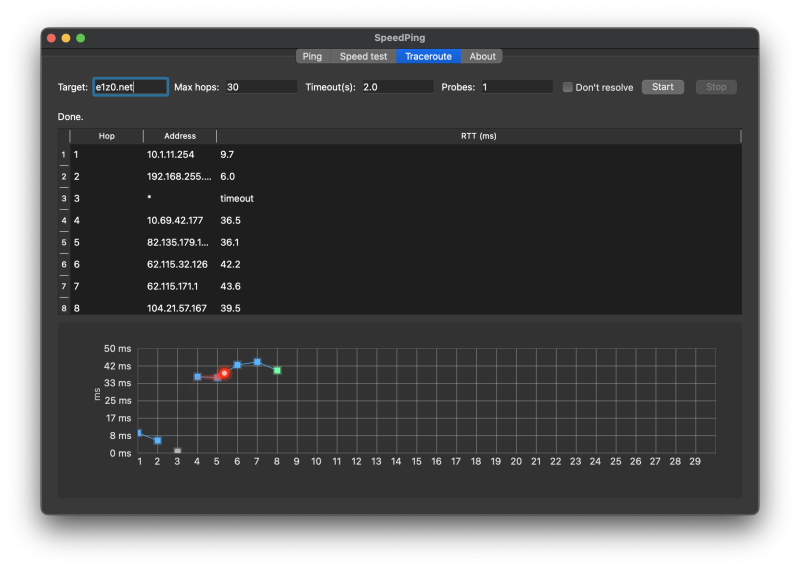The height and width of the screenshot is (569, 800).
Task: Click the Stop button
Action: tap(716, 87)
